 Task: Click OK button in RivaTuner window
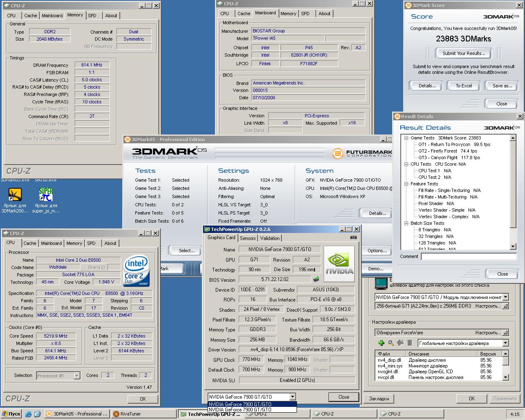pos(472,399)
